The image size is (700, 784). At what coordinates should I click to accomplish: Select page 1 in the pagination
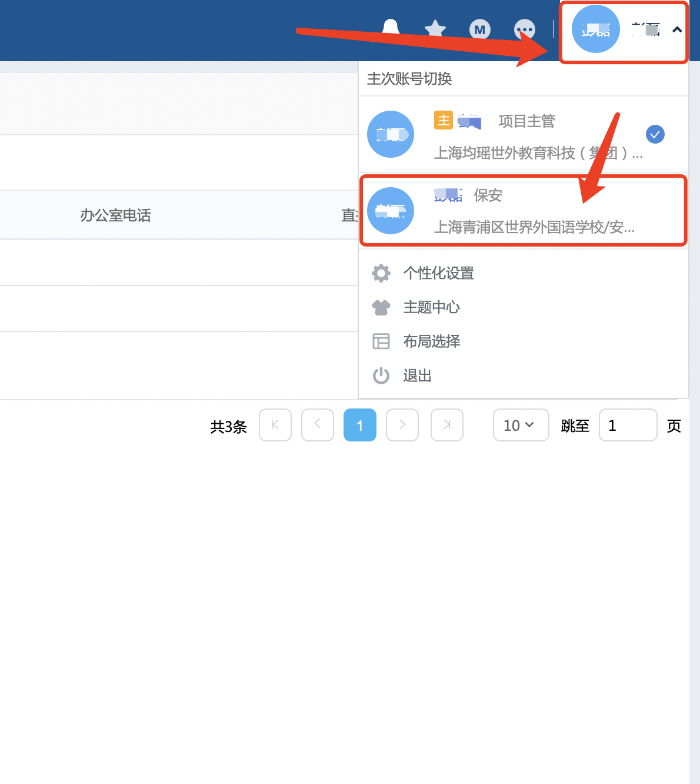(360, 425)
